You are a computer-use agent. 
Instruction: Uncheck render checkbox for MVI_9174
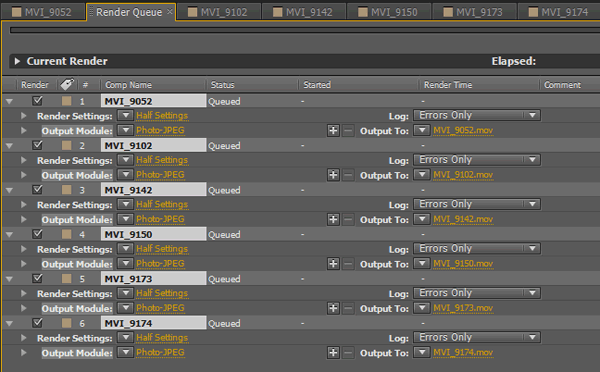[37, 323]
